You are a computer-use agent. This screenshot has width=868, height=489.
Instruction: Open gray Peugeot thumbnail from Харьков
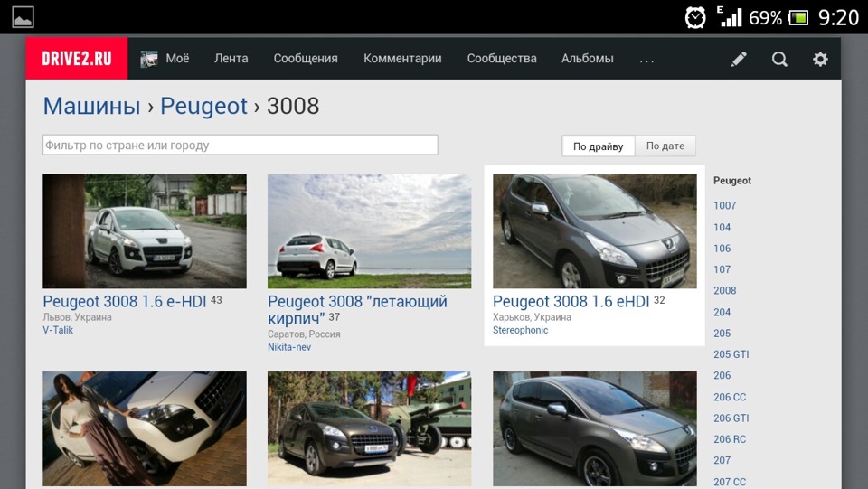coord(595,231)
